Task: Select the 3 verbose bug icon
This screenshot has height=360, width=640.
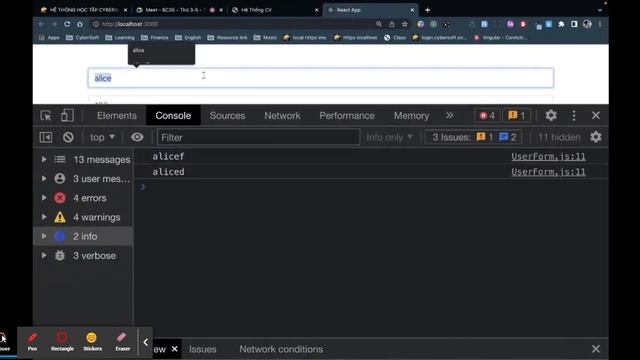Action: click(x=60, y=255)
